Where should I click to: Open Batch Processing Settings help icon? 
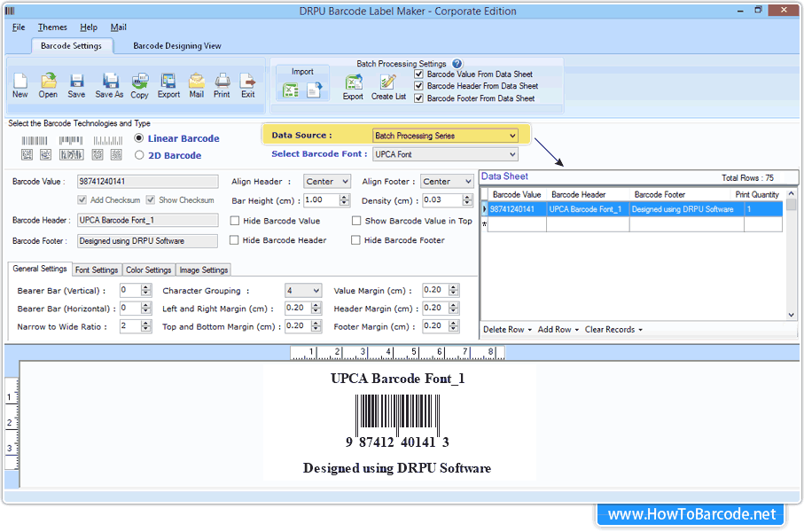(x=457, y=64)
